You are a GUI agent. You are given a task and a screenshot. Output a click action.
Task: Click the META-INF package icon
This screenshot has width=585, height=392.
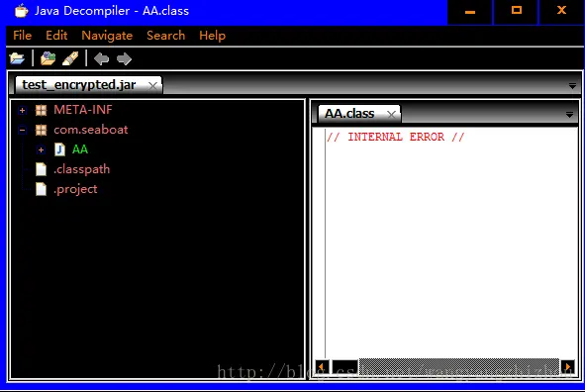(41, 110)
